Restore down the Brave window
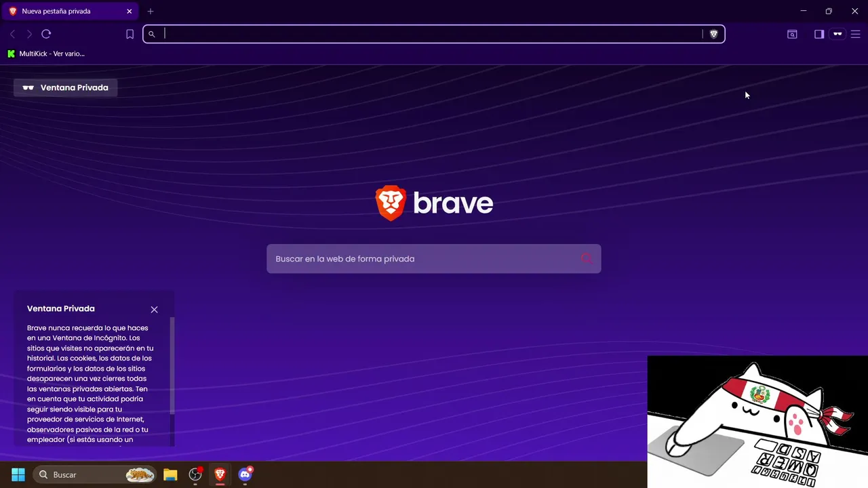The height and width of the screenshot is (488, 868). (x=829, y=11)
